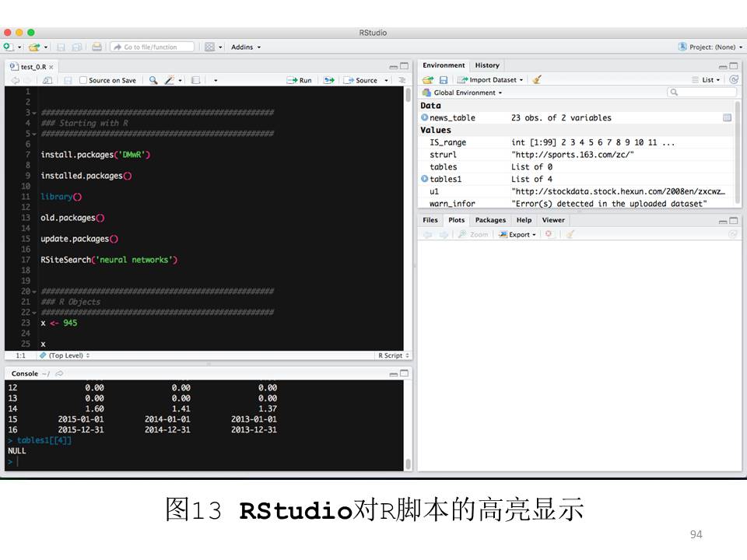Click the compile notebook icon
Screen dimensions: 747x560
pos(195,80)
